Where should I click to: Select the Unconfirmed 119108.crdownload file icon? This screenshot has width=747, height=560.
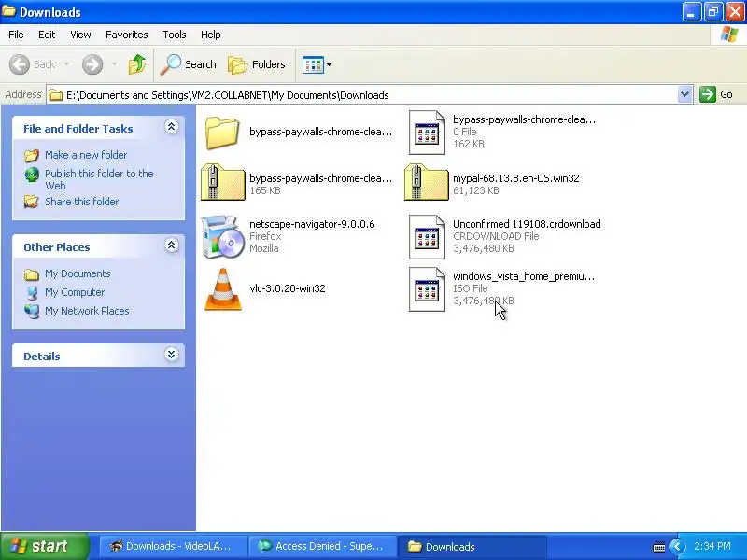click(x=427, y=237)
